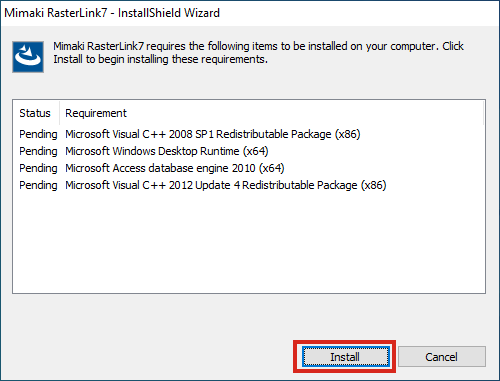Click the 'Mimaki RasterLink7 requires' instruction line

tap(258, 46)
